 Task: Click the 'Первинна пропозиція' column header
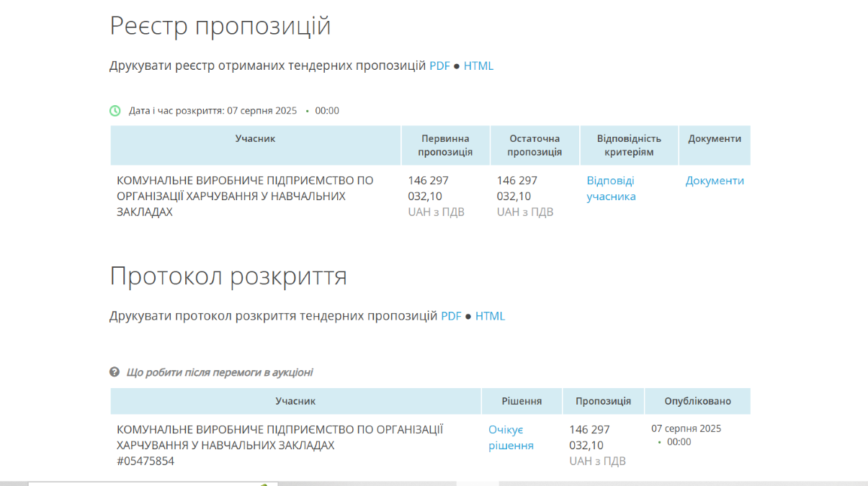coord(445,145)
